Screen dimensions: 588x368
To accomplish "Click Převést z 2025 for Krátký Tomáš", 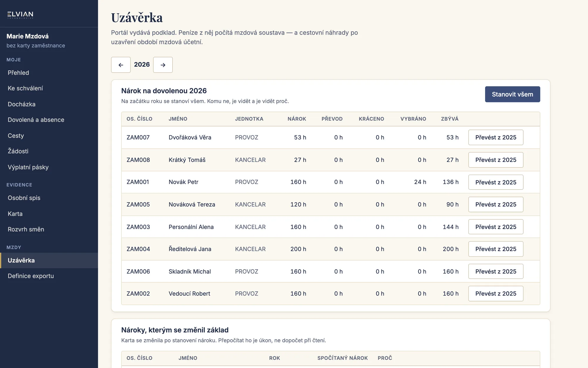I will [x=496, y=160].
